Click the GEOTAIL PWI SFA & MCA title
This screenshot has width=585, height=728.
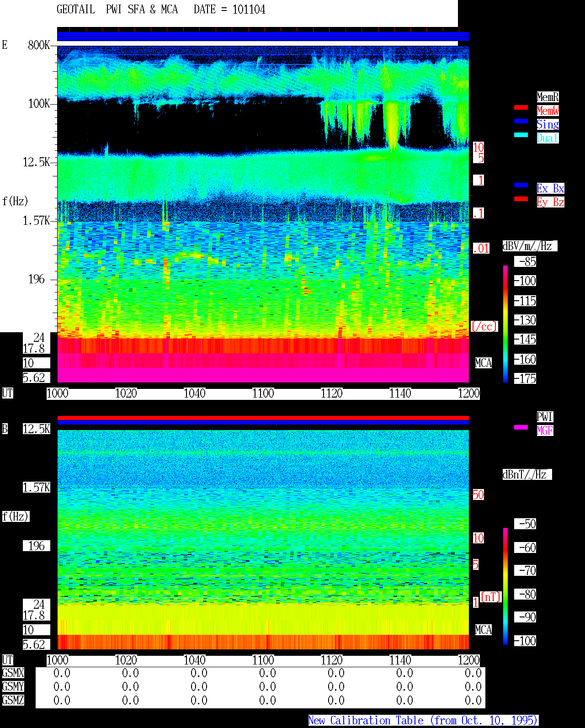pos(117,10)
